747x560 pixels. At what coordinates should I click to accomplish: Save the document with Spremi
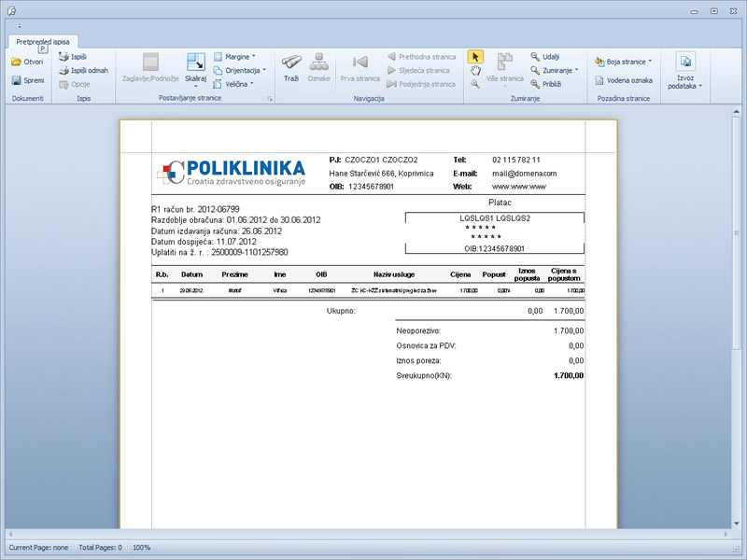click(x=27, y=80)
